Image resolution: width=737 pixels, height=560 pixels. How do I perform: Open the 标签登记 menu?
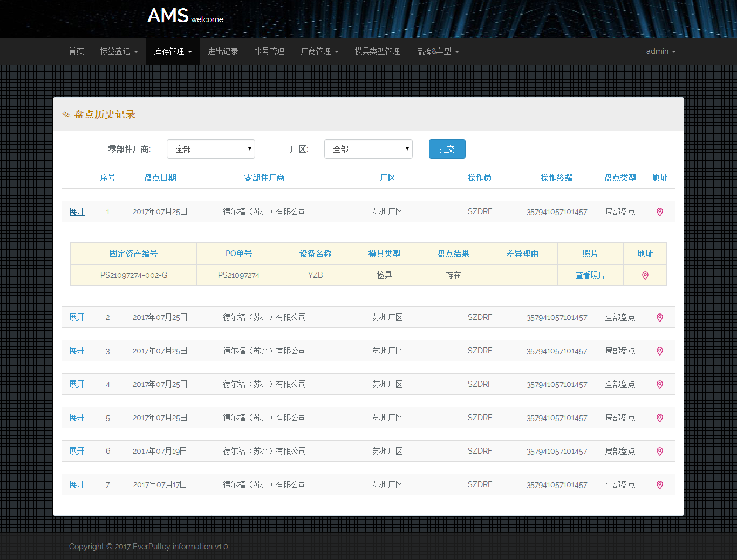click(119, 51)
